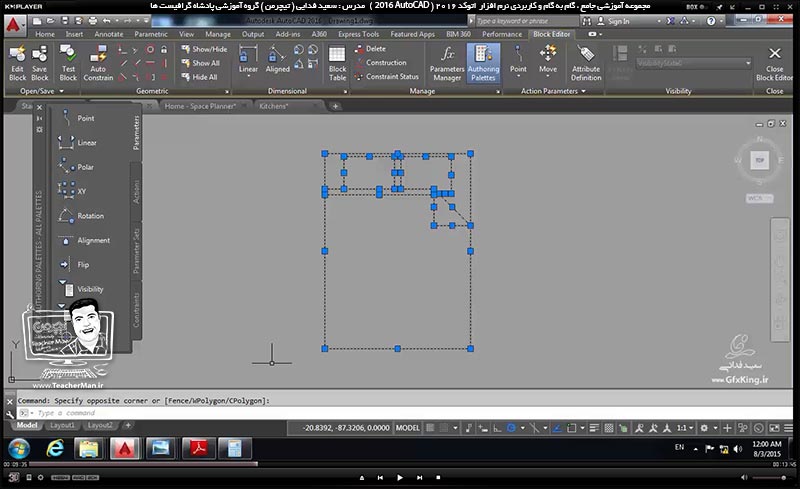Choose the XY parameter in palette

(72, 191)
